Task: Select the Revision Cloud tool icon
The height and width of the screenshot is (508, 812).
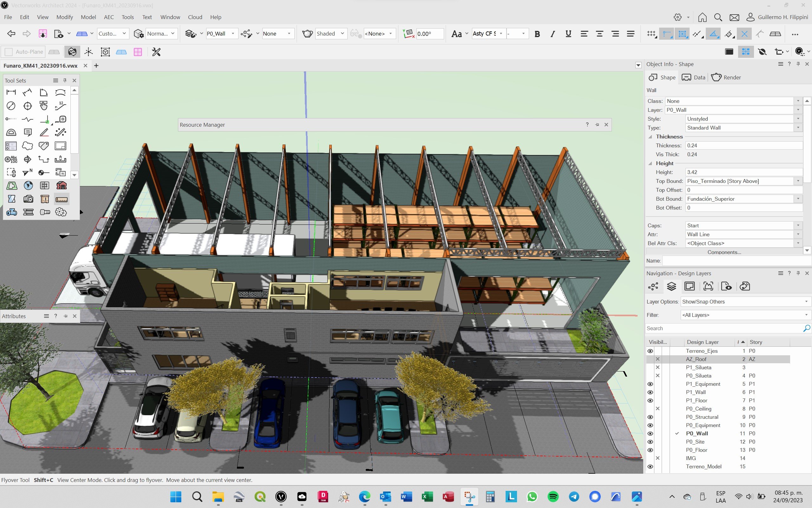Action: [x=28, y=146]
